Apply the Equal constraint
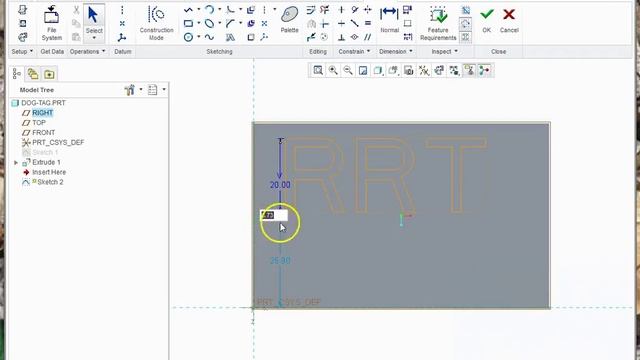 point(368,23)
